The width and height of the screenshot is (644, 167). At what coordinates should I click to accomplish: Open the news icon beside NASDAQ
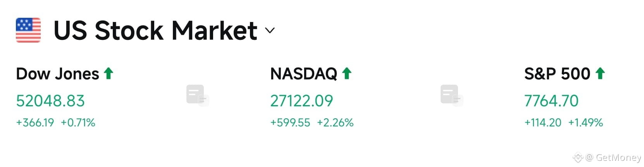[x=452, y=95]
